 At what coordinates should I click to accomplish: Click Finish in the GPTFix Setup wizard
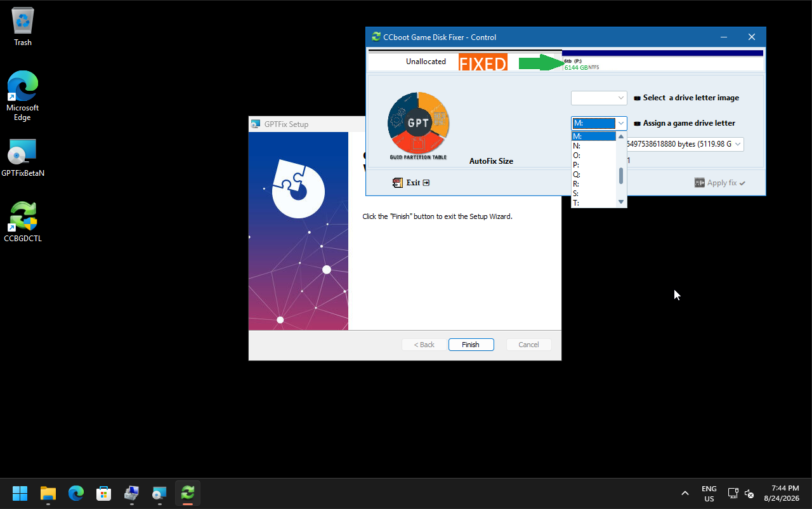tap(471, 345)
